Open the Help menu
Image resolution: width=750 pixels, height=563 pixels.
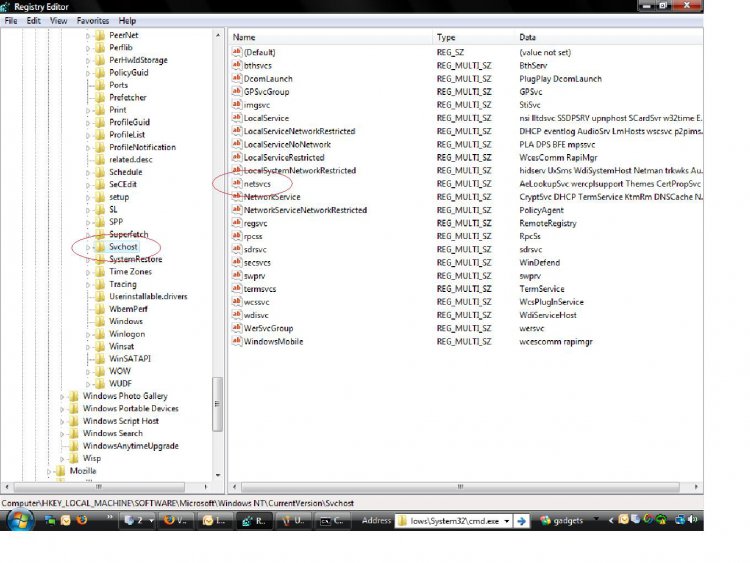(127, 21)
